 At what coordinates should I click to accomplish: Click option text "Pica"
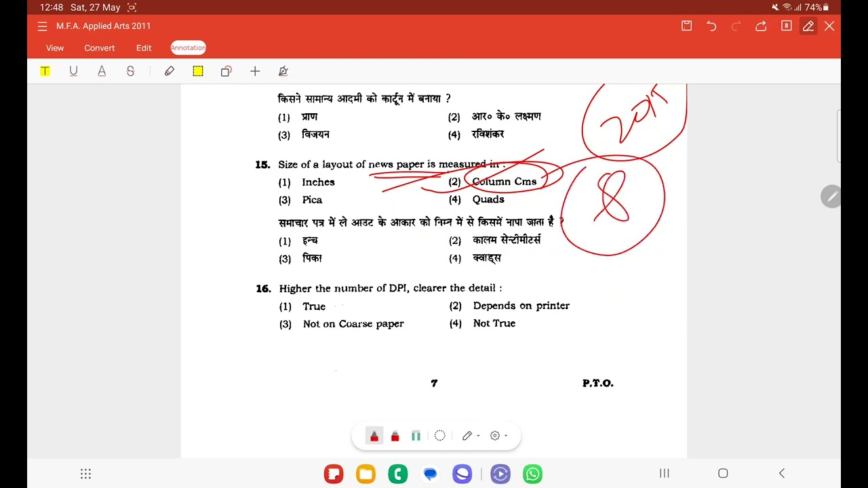[312, 200]
